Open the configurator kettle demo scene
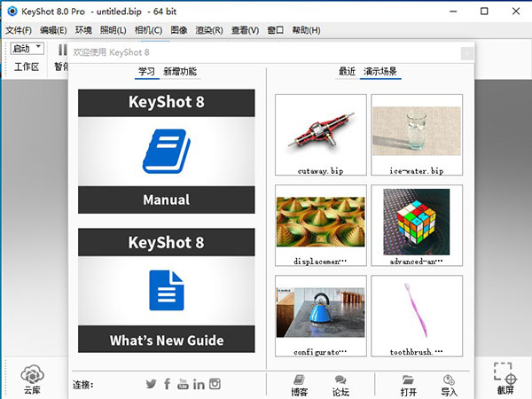The image size is (532, 399). click(321, 316)
